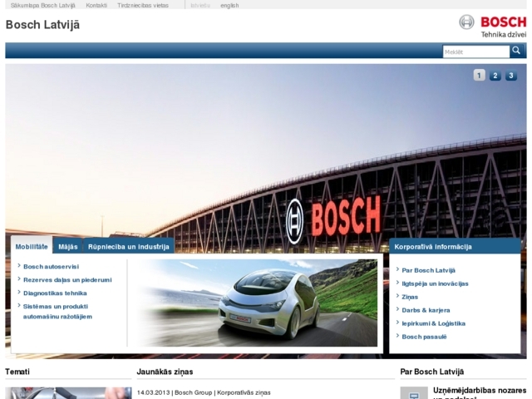Open Uzņēmējdarbības nozares article link

pos(480,393)
